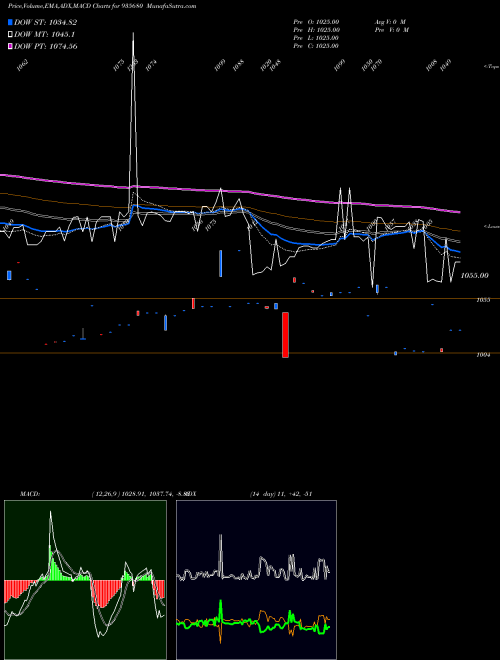Click the '1062' rotated label at top left
This screenshot has height=660, width=500.
22,65
